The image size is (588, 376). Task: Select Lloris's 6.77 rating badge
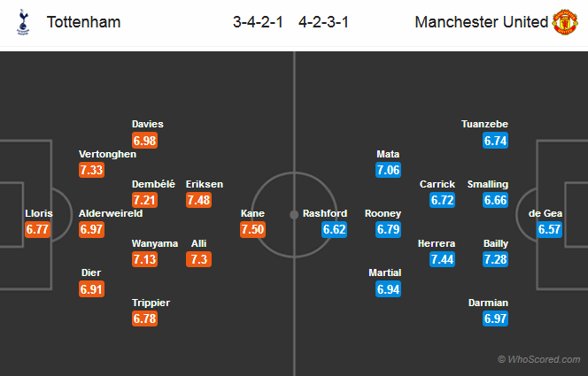pyautogui.click(x=37, y=229)
